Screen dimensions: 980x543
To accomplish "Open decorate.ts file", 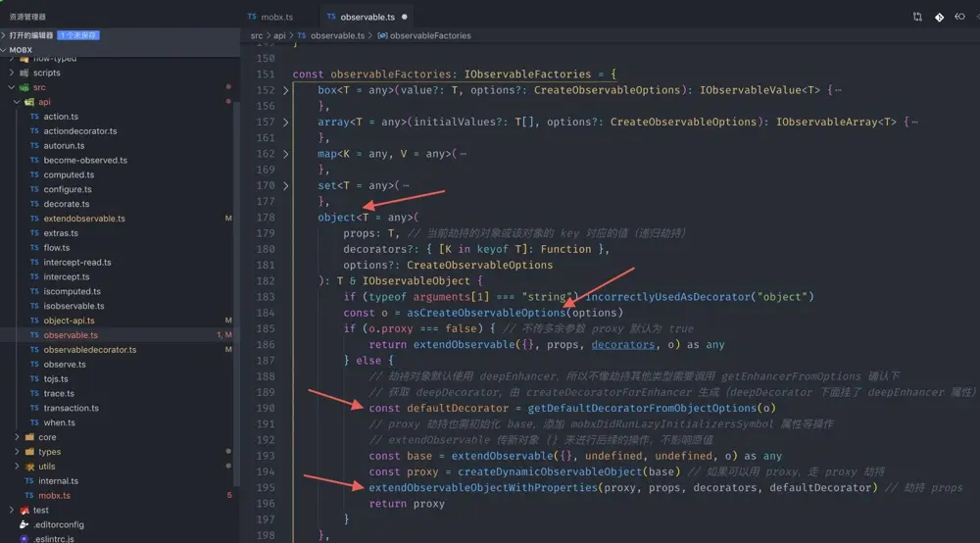I will [x=67, y=204].
